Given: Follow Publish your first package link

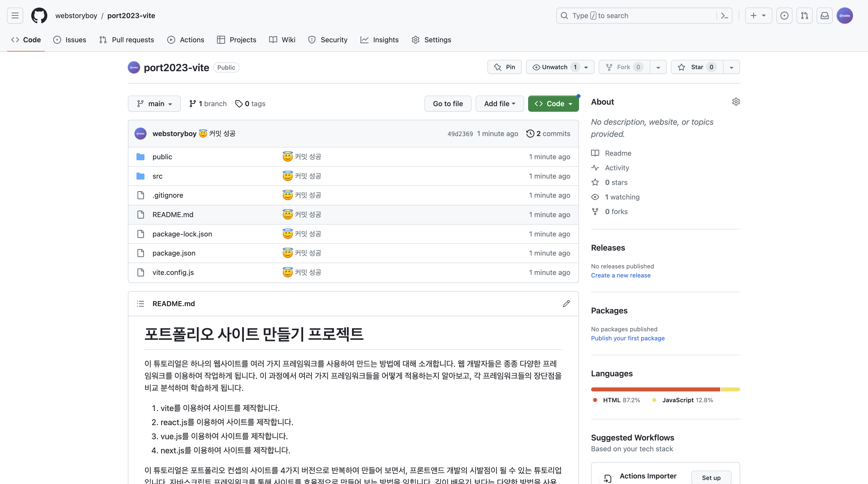Looking at the screenshot, I should tap(628, 339).
